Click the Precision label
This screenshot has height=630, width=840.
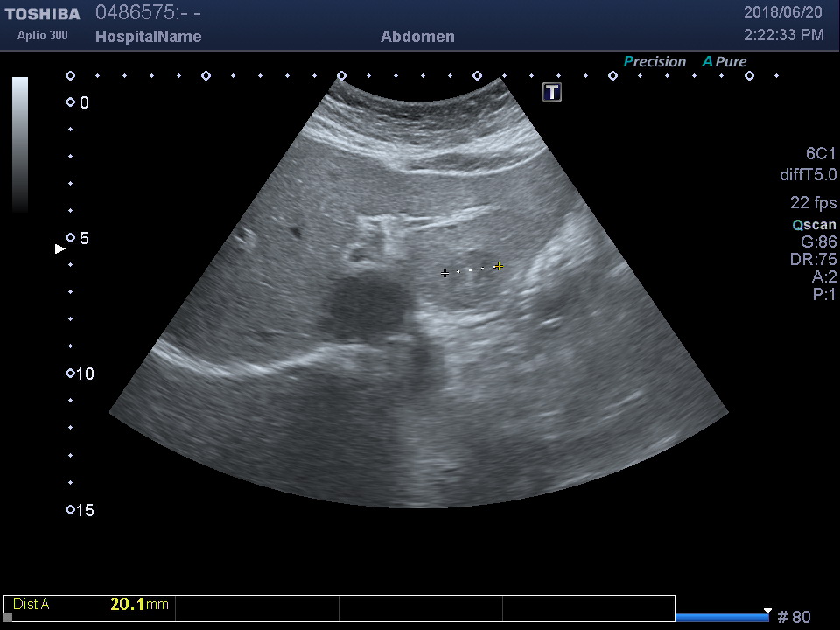click(x=654, y=61)
